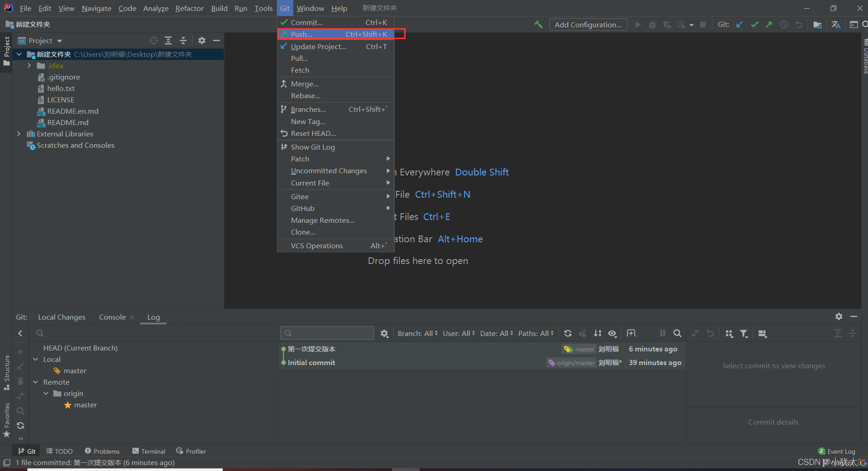
Task: Open the Problems tool window button
Action: pyautogui.click(x=102, y=451)
